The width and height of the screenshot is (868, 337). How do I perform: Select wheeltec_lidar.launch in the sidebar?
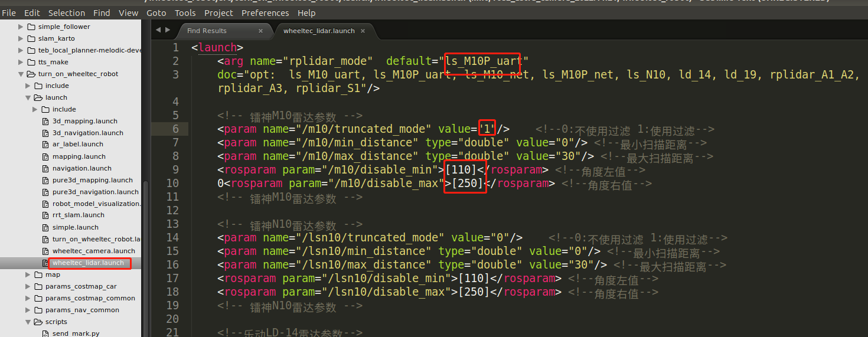[x=89, y=263]
